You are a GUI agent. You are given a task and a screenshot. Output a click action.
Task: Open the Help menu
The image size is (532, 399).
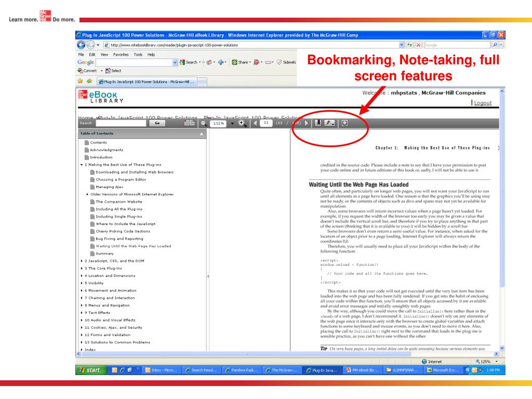click(151, 55)
